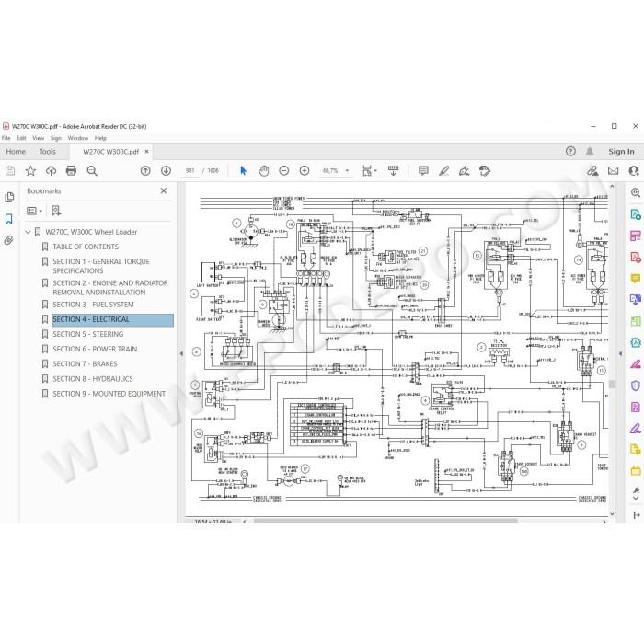
Task: Open bookmarks options dropdown menu
Action: click(x=35, y=211)
